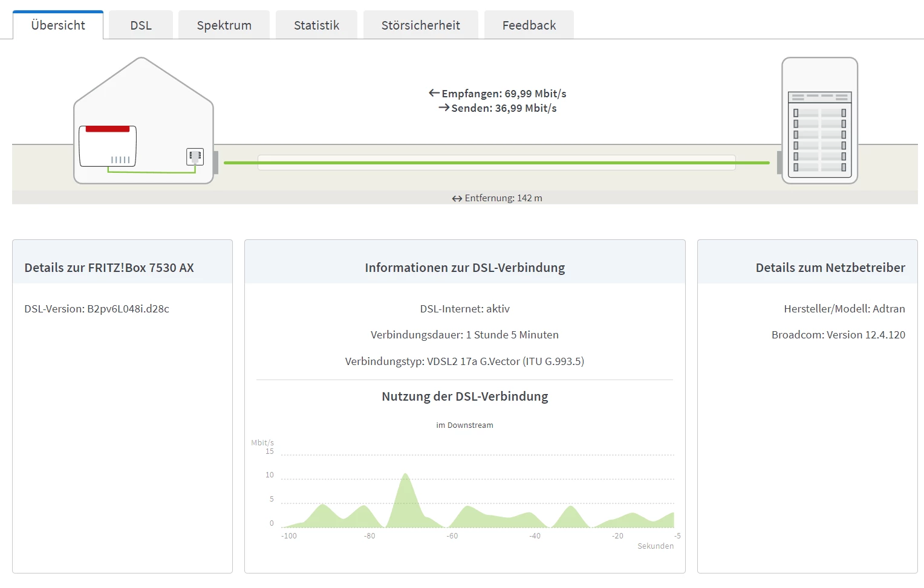Select DSL-Version B2pv6L048i.d28c text
Image resolution: width=924 pixels, height=588 pixels.
(97, 309)
